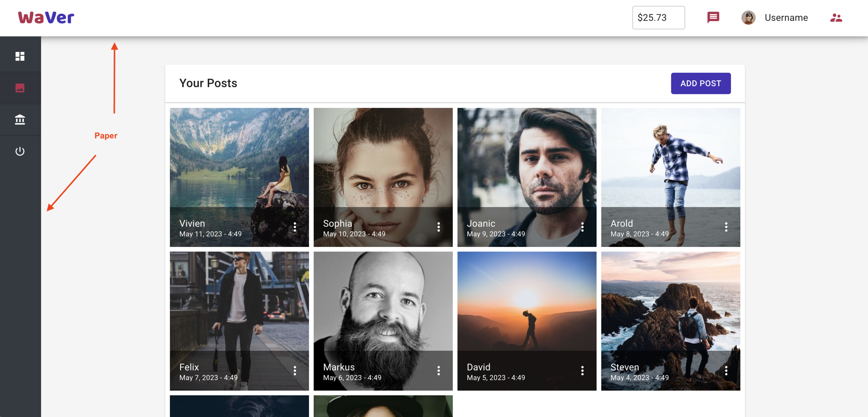868x417 pixels.
Task: Open the messages chat icon
Action: (x=713, y=18)
